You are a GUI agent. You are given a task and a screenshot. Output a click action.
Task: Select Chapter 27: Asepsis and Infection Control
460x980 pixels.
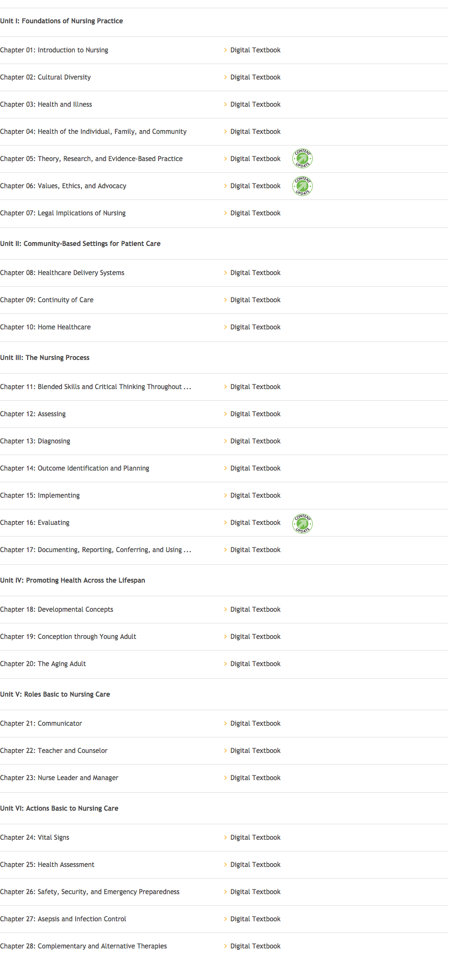(x=63, y=919)
